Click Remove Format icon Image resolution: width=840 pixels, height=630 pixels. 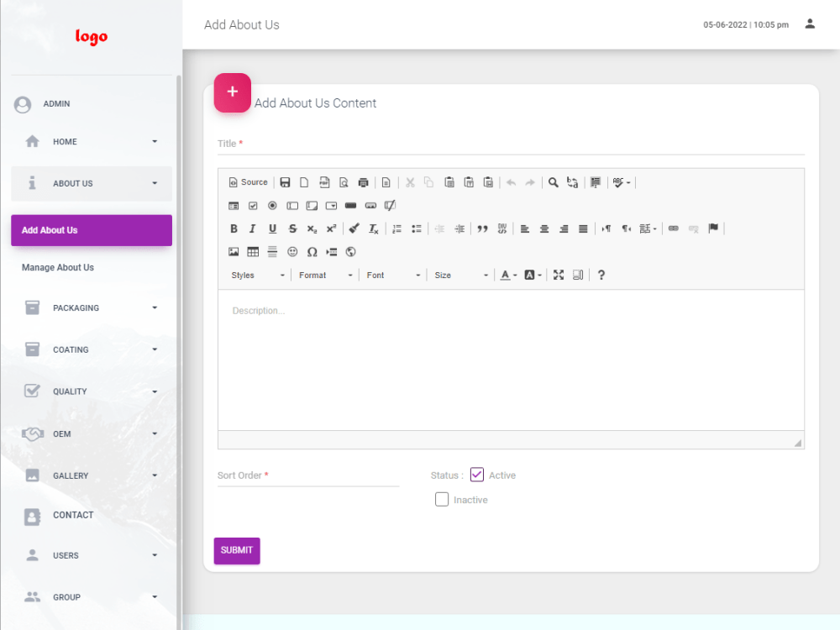374,228
